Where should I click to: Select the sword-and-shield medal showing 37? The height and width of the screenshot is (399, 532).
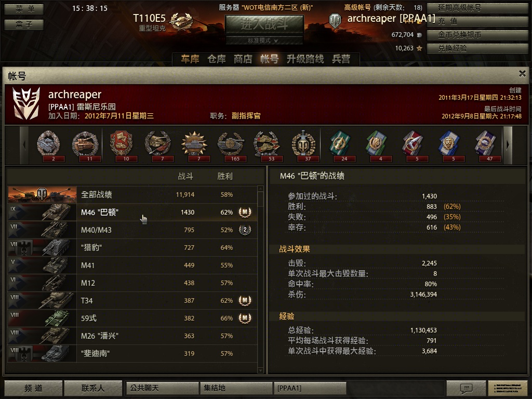(303, 145)
